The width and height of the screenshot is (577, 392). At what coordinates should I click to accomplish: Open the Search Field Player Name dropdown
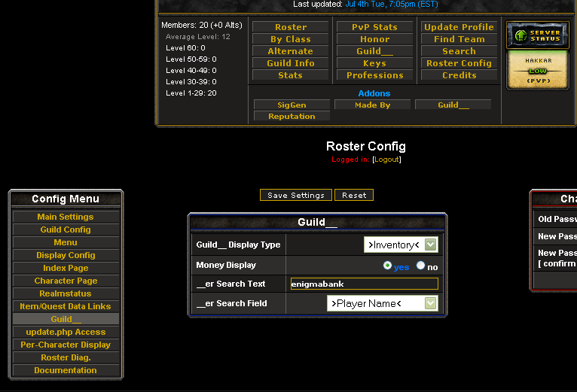382,303
